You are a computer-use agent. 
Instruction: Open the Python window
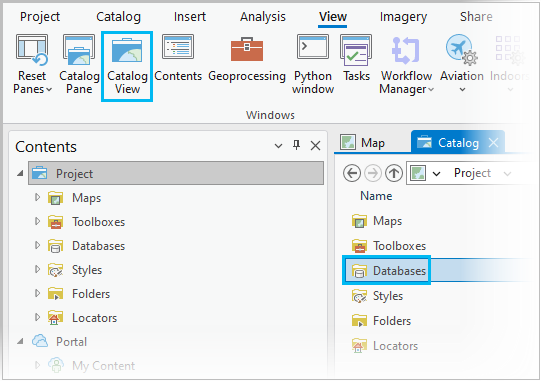(313, 64)
